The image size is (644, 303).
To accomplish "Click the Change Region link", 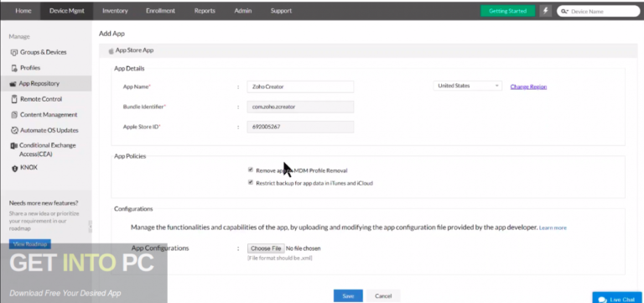I will pyautogui.click(x=528, y=86).
